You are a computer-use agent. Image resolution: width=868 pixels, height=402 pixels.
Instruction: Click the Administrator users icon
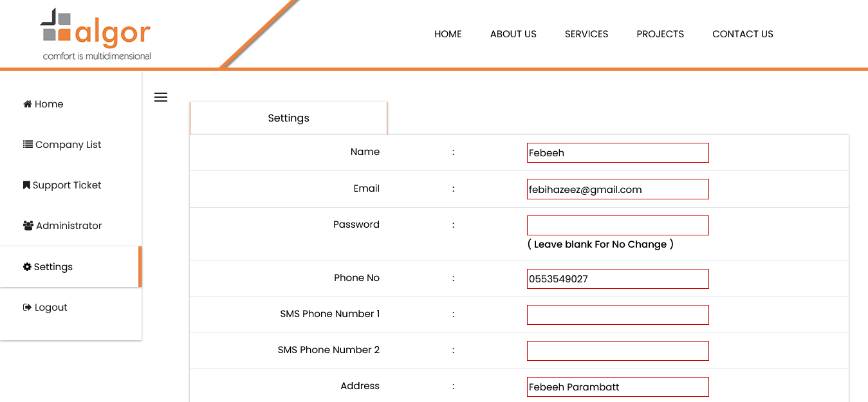tap(28, 226)
